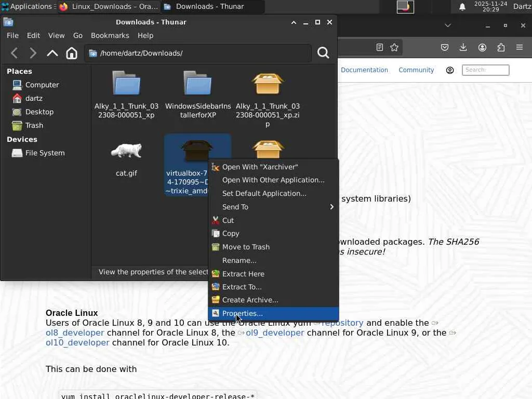Screen dimensions: 532x399
Task: Open the notification bell in panel
Action: tap(462, 7)
